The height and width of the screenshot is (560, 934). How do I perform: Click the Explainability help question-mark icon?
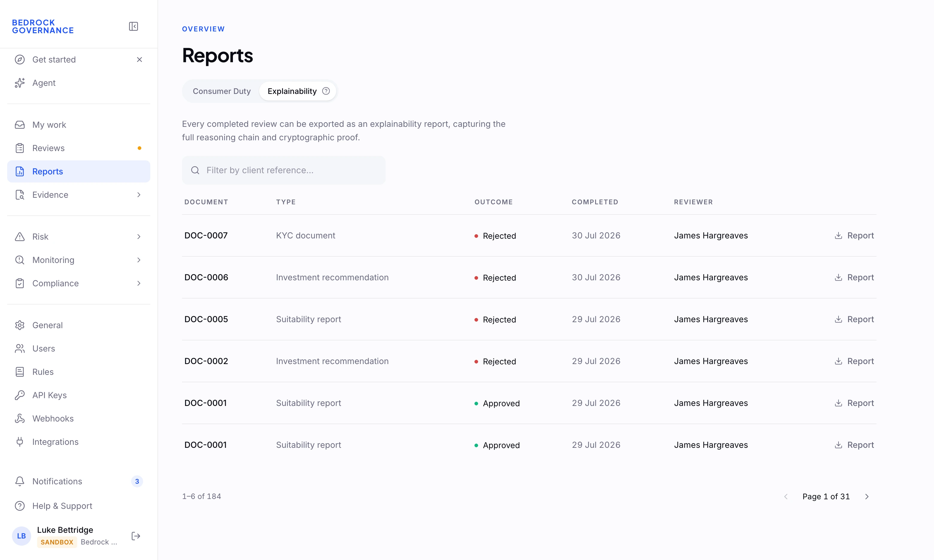(x=326, y=91)
